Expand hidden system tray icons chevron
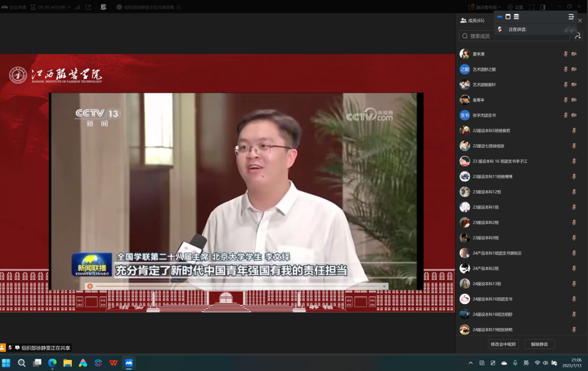Viewport: 588px width, 371px height. [x=470, y=363]
